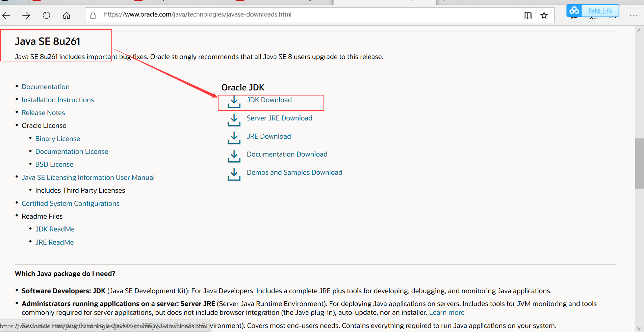This screenshot has width=644, height=332.
Task: Click the Java SE 8u261 heading
Action: 48,41
